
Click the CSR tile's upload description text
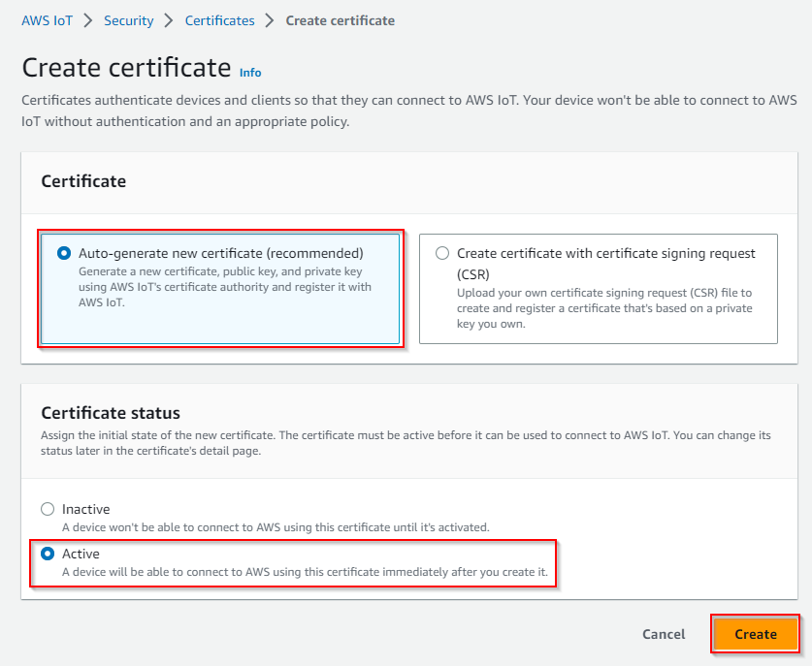coord(604,308)
